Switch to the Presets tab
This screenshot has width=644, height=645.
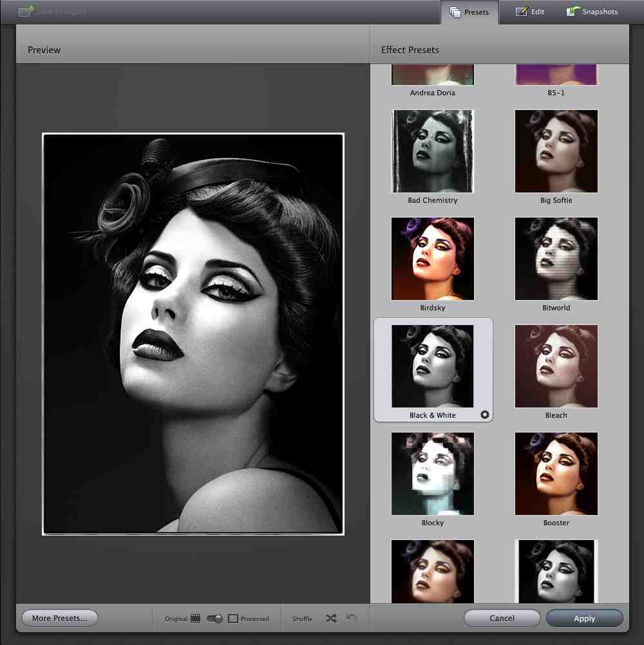coord(469,12)
